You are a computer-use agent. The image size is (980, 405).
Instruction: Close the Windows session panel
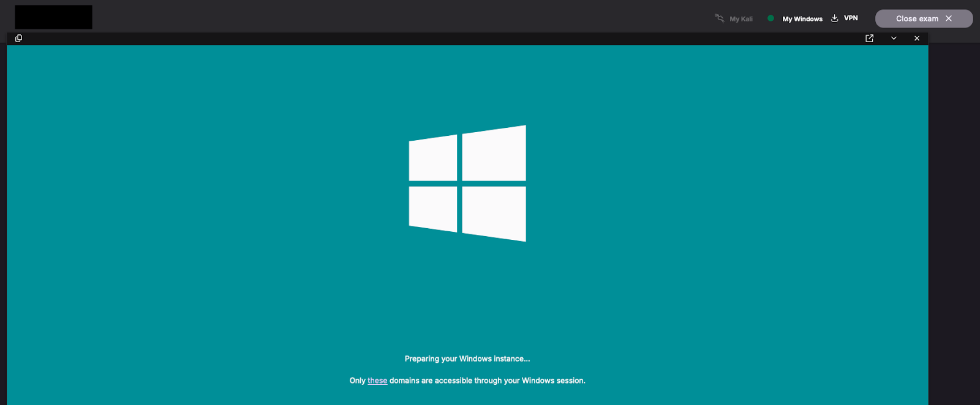[x=917, y=38]
